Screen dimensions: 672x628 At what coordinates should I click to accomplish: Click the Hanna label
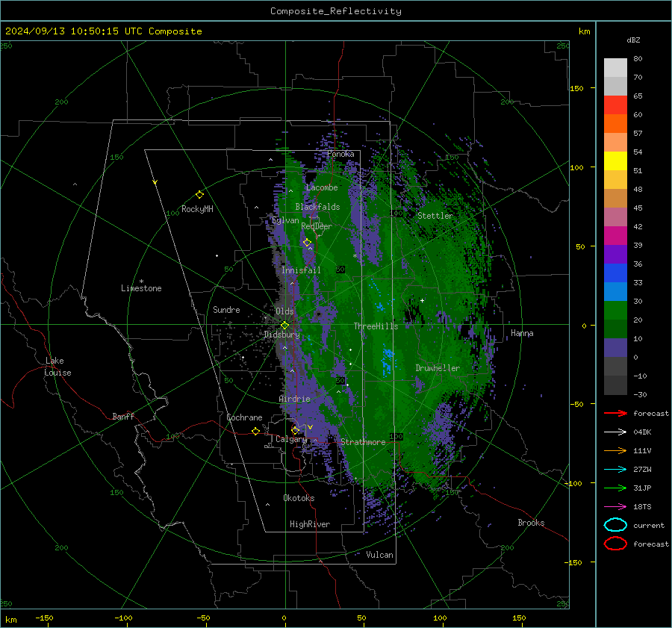522,333
